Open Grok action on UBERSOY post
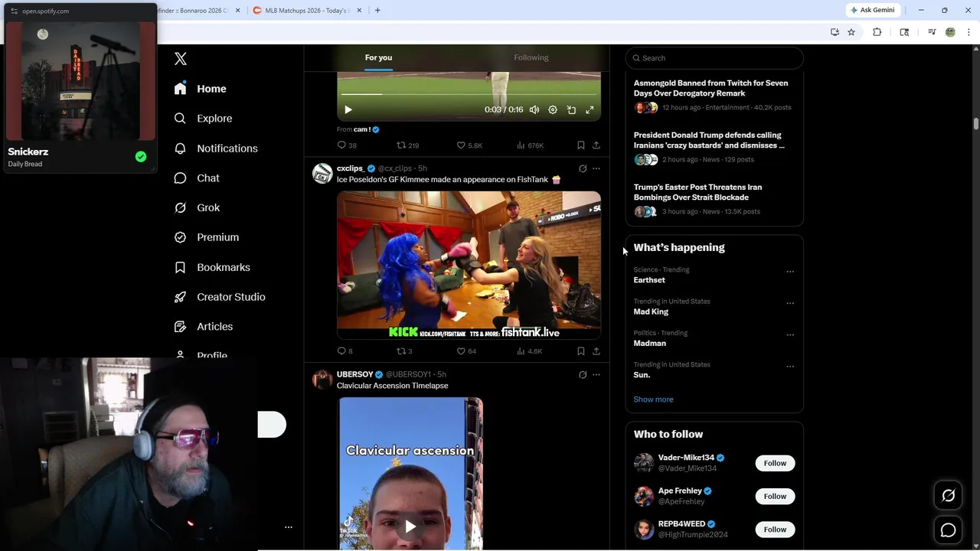The height and width of the screenshot is (551, 980). point(583,375)
